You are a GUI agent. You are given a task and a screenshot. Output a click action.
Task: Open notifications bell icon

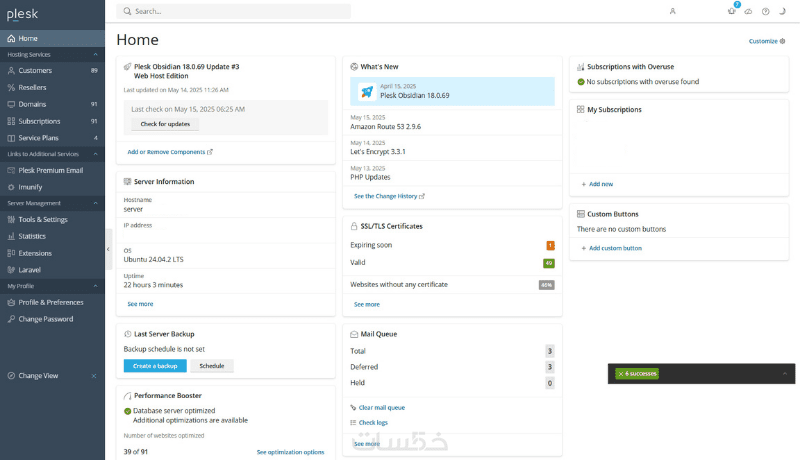click(x=732, y=11)
